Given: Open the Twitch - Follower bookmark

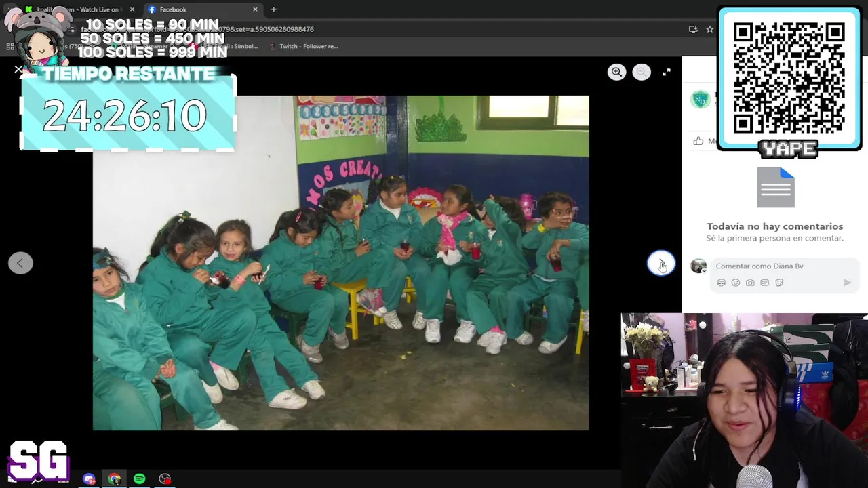Looking at the screenshot, I should (303, 46).
